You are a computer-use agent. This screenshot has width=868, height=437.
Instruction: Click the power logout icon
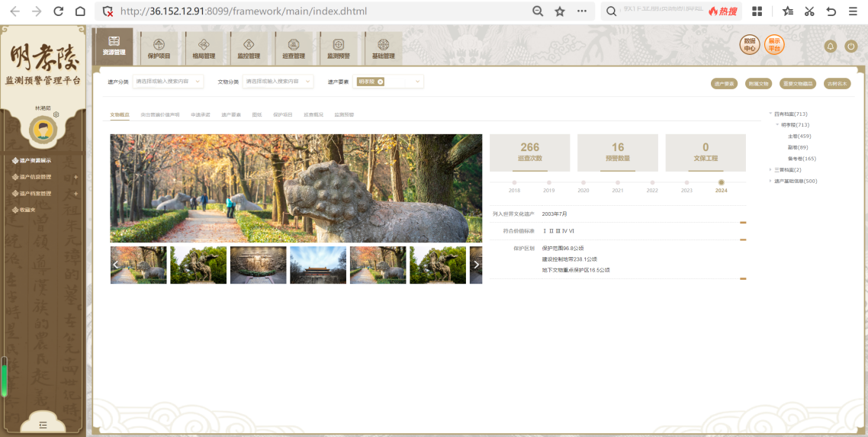(851, 47)
